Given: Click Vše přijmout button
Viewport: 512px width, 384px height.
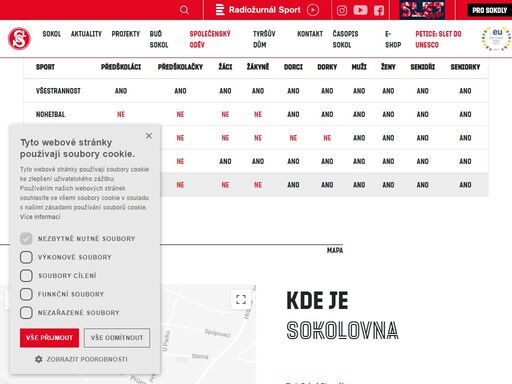Looking at the screenshot, I should coord(49,338).
